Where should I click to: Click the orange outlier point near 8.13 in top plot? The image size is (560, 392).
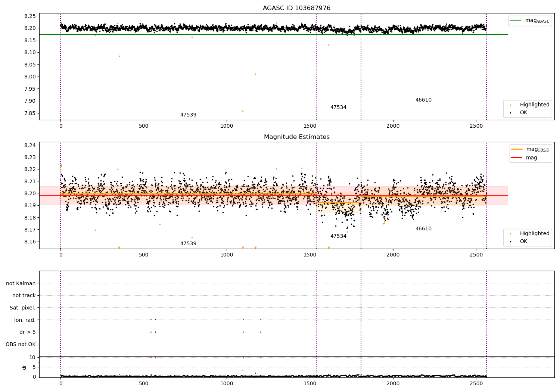(329, 45)
